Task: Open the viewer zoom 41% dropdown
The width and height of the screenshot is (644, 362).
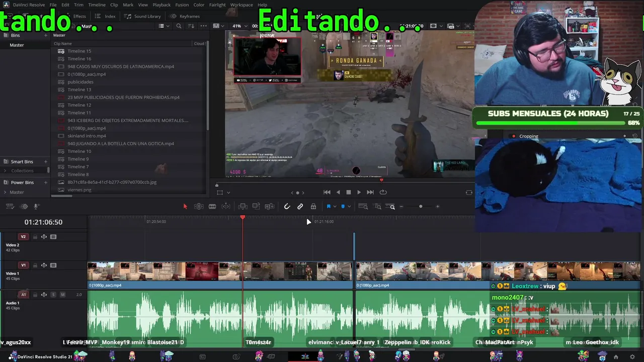Action: [x=240, y=26]
